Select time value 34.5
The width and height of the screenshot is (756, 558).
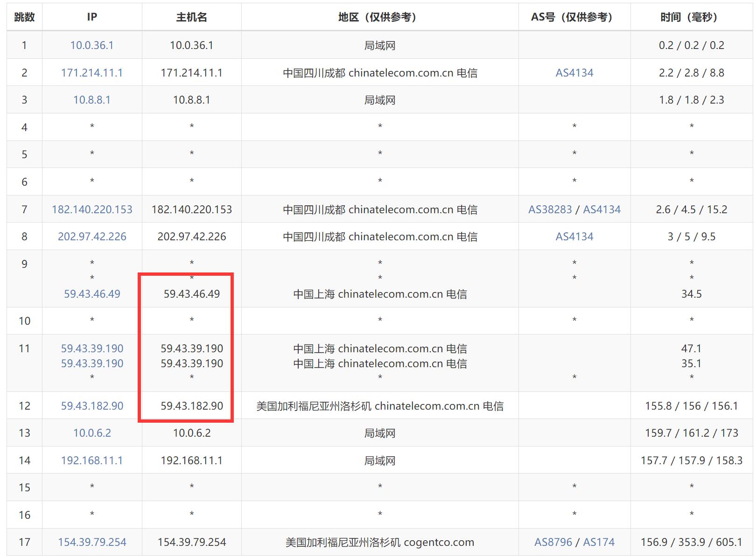[x=691, y=294]
